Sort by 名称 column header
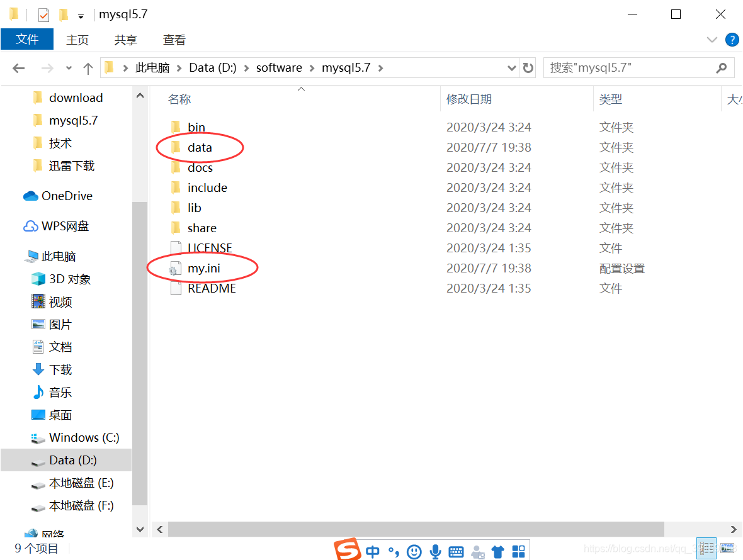The height and width of the screenshot is (560, 743). point(179,99)
